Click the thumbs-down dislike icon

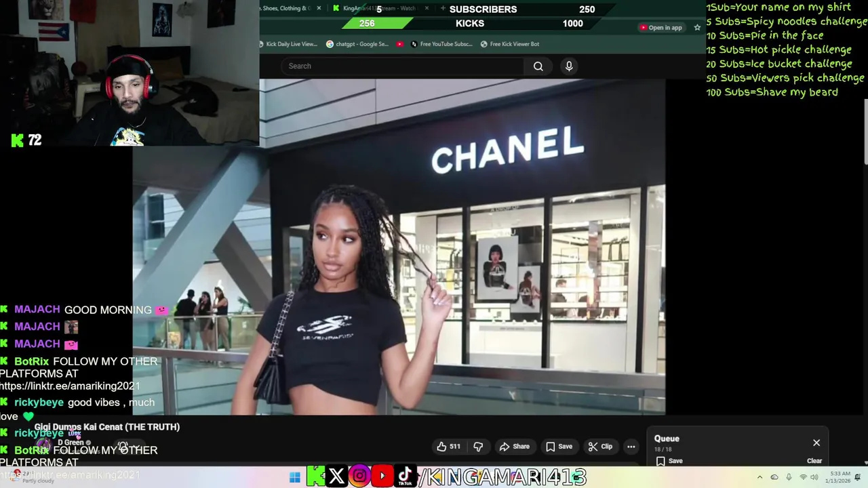point(478,447)
